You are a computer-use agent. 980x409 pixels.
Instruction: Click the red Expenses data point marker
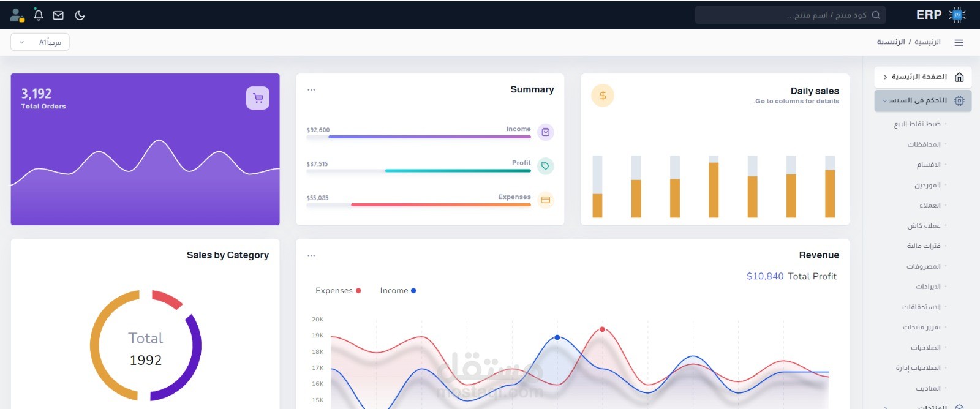[602, 329]
